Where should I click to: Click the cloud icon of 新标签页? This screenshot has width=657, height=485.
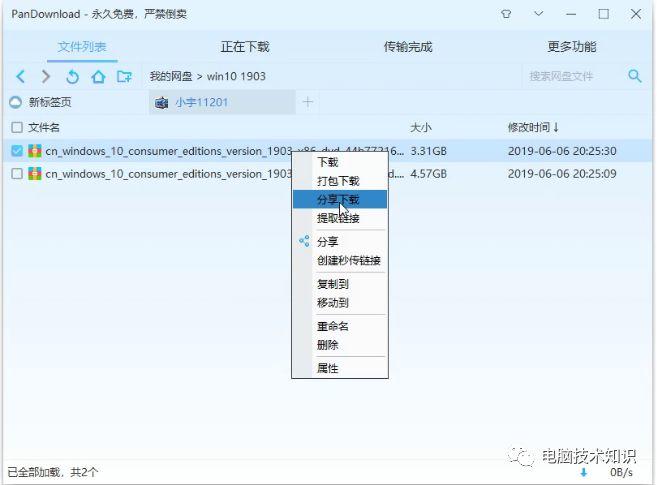point(16,102)
